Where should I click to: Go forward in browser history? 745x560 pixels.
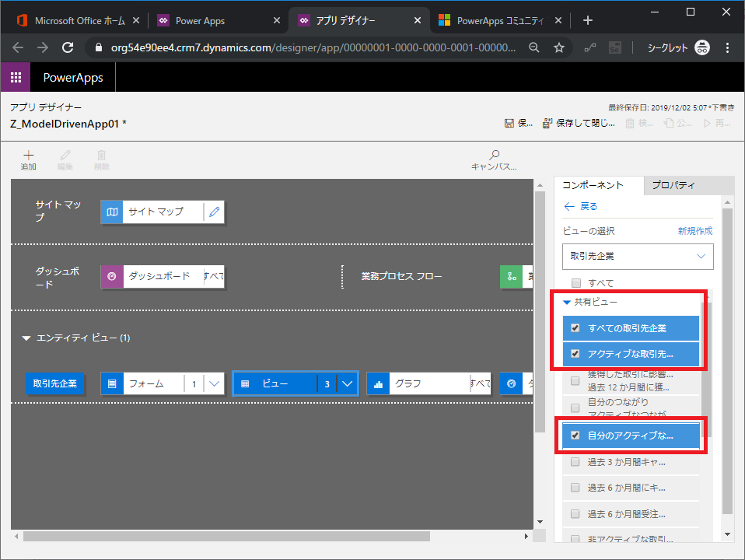coord(43,47)
